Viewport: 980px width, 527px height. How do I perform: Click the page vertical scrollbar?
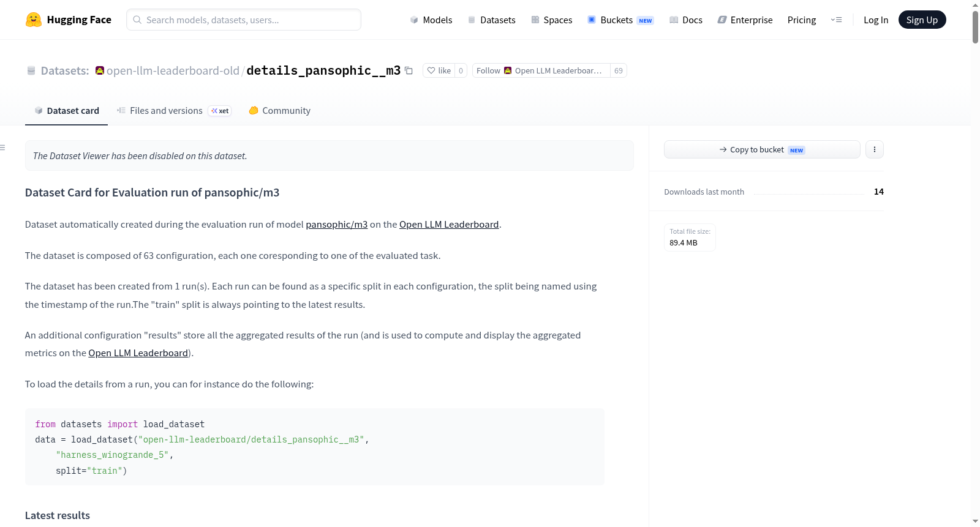point(975,263)
